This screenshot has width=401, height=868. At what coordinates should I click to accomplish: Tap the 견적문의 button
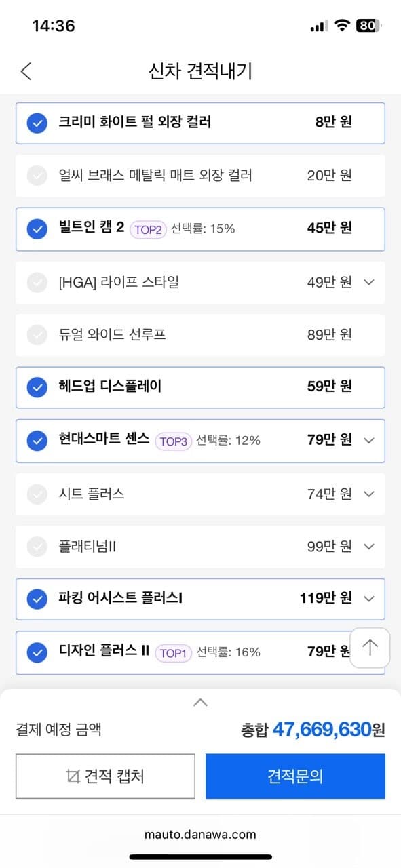point(295,776)
